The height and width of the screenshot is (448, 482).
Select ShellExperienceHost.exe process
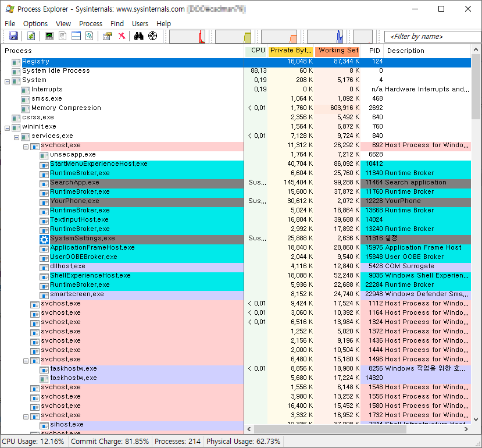tap(90, 275)
